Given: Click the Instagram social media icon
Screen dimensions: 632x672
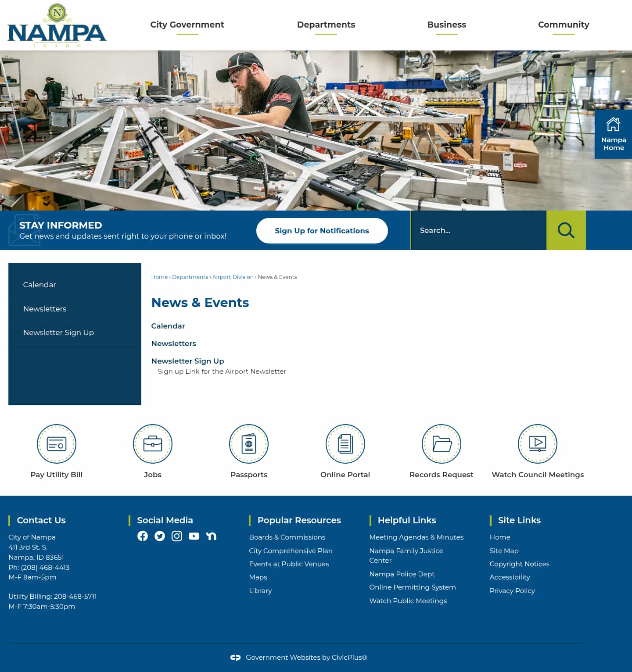Looking at the screenshot, I should (x=177, y=536).
